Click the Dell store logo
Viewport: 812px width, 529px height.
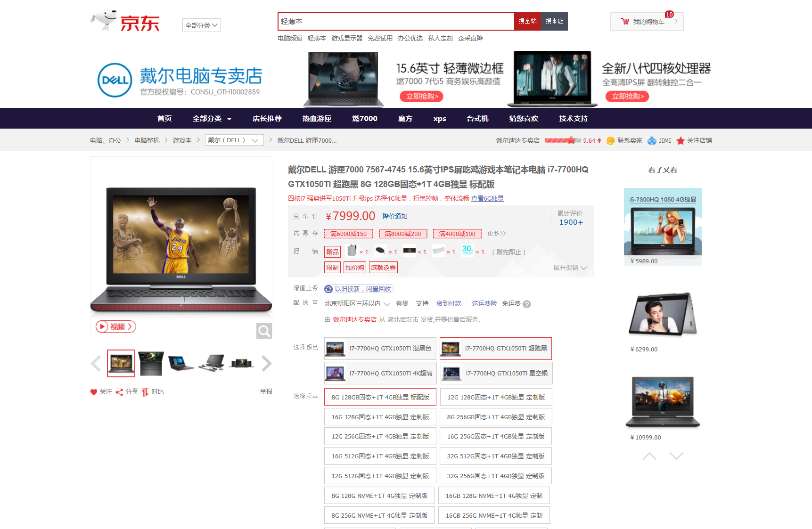tap(115, 80)
